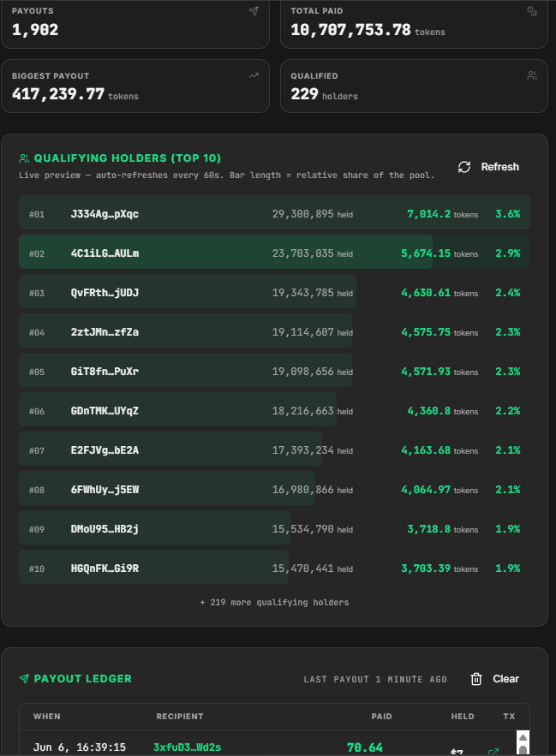Click the circular refresh arrows icon
The height and width of the screenshot is (756, 556).
pos(464,167)
